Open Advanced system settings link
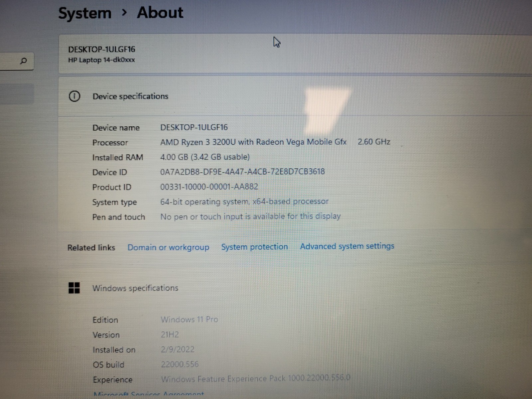This screenshot has height=399, width=532. [347, 246]
